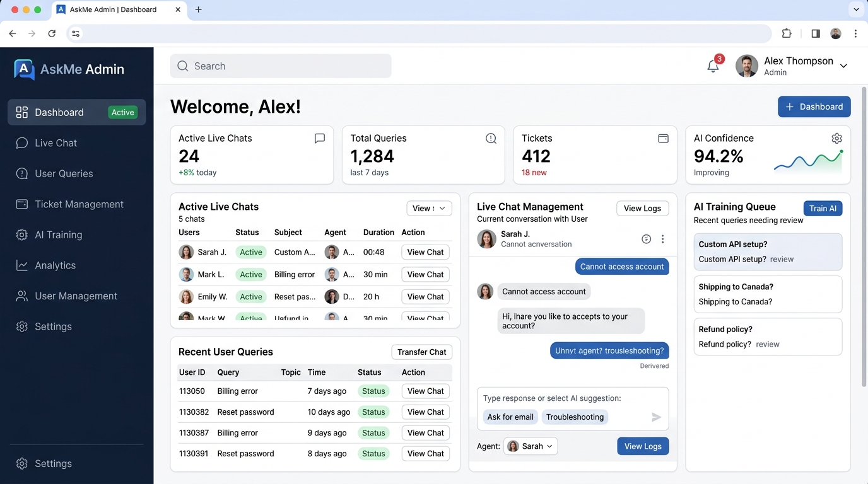Open the three-dot menu in Live Chat Management
This screenshot has height=484, width=868.
[662, 239]
